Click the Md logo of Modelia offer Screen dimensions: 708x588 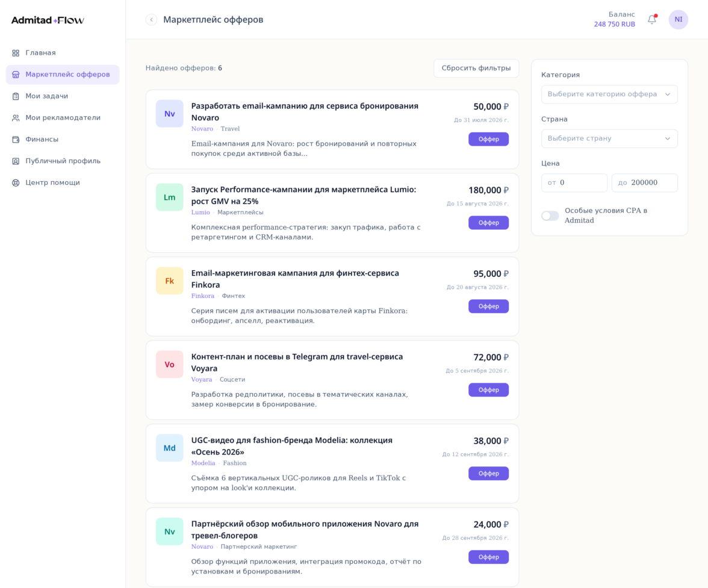coord(170,448)
